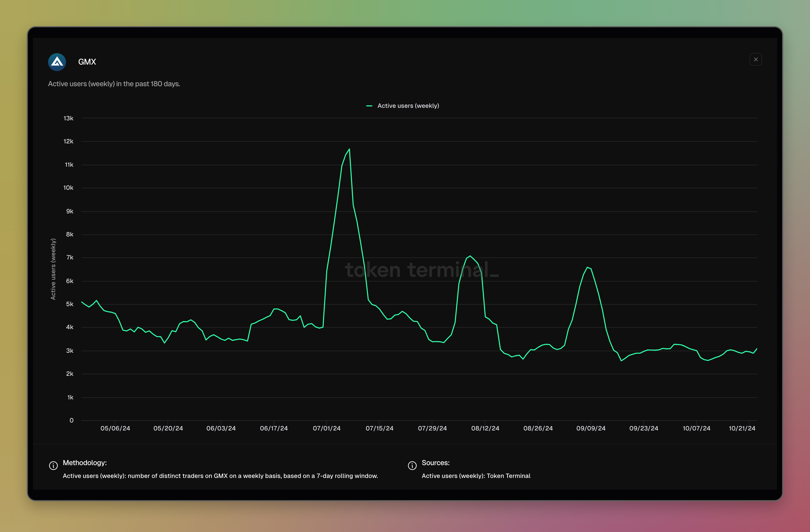Click the 13k y-axis label
Screen dimensions: 810x532
pyautogui.click(x=68, y=118)
